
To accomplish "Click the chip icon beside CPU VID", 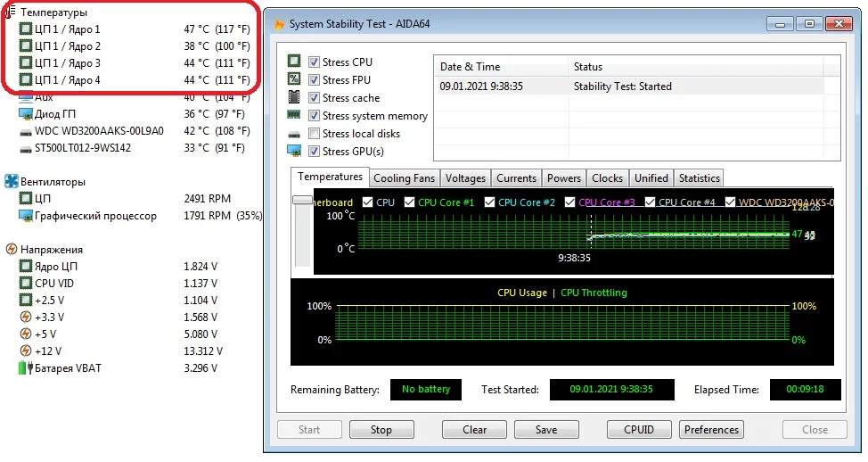I will 26,283.
